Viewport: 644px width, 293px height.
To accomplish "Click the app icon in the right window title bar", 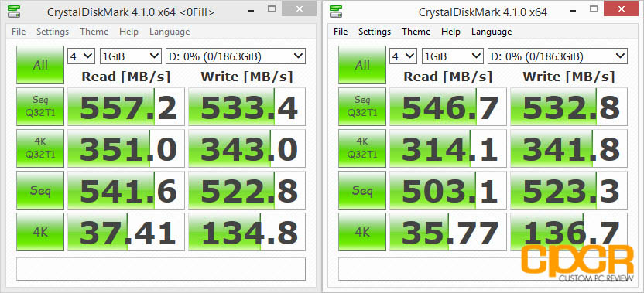I will pyautogui.click(x=336, y=11).
